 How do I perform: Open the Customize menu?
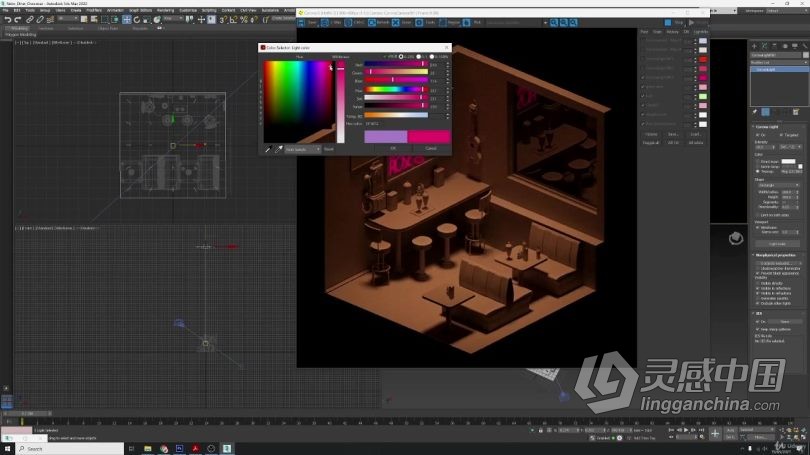pos(188,10)
